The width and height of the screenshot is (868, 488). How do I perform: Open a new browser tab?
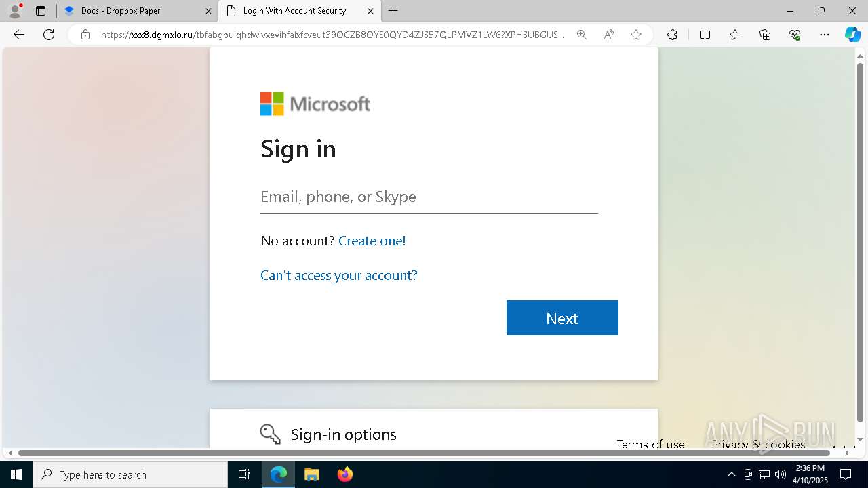393,11
